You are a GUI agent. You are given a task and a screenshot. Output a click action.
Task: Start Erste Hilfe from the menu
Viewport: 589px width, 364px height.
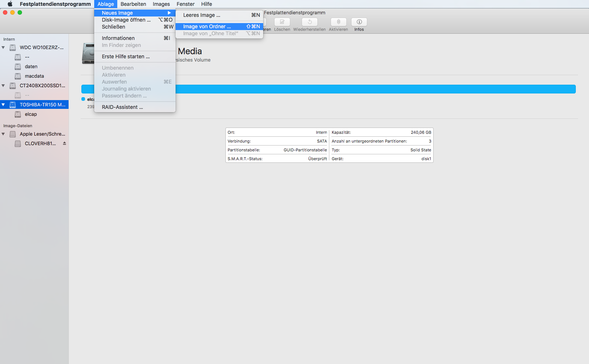(x=135, y=56)
